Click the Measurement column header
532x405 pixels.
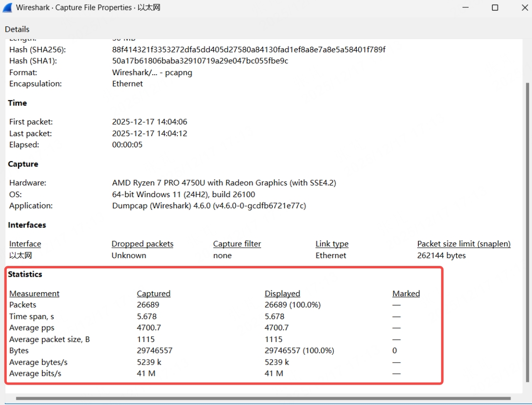click(x=34, y=293)
